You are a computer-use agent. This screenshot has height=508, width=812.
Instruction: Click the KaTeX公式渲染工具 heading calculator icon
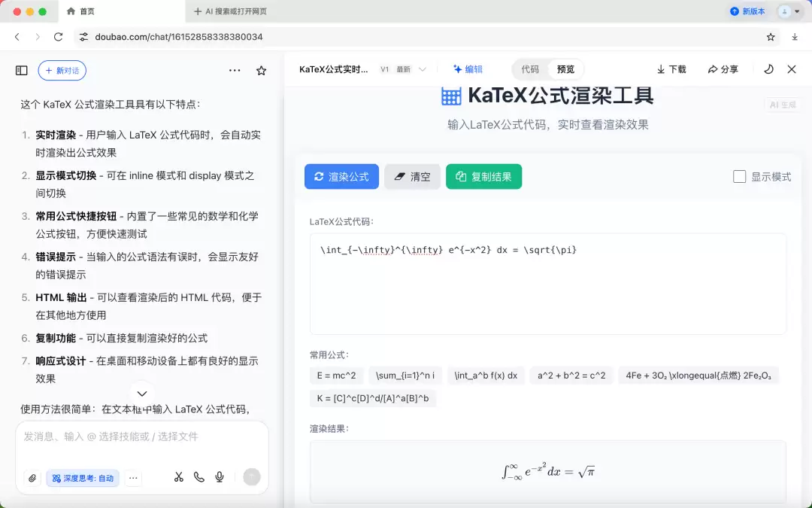[x=450, y=96]
